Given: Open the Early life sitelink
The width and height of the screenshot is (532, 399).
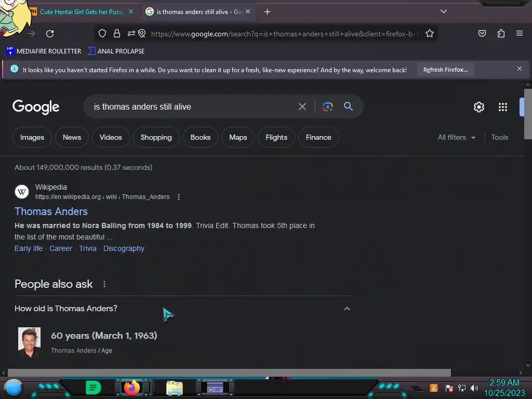Looking at the screenshot, I should coord(29,248).
